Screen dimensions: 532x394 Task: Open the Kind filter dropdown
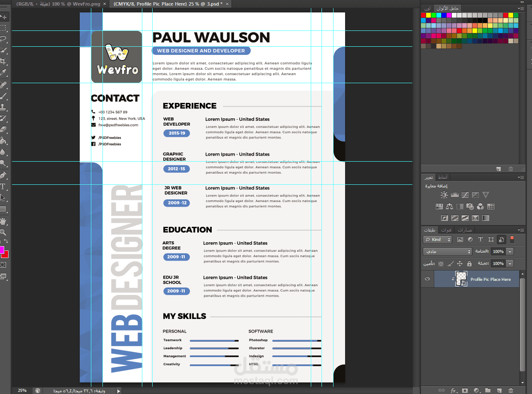point(437,240)
